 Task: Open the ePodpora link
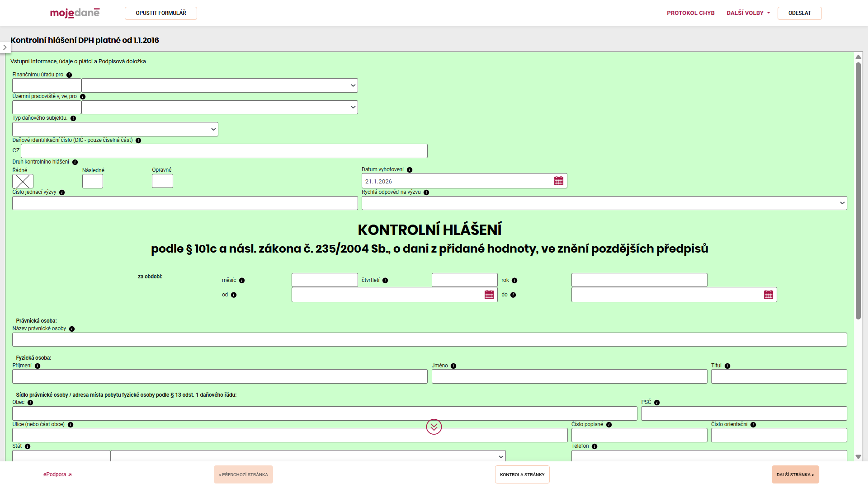[x=55, y=474]
